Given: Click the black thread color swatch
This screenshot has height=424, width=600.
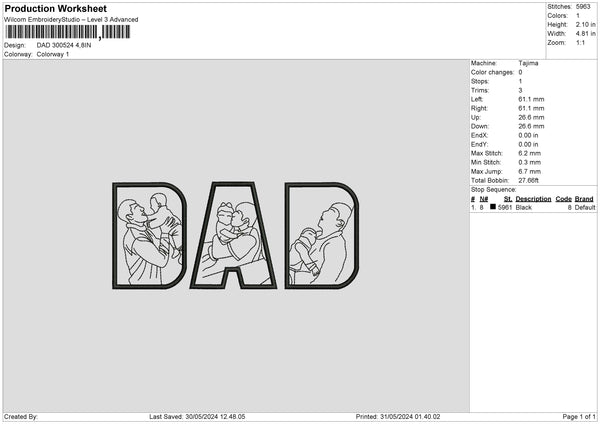Looking at the screenshot, I should click(493, 207).
